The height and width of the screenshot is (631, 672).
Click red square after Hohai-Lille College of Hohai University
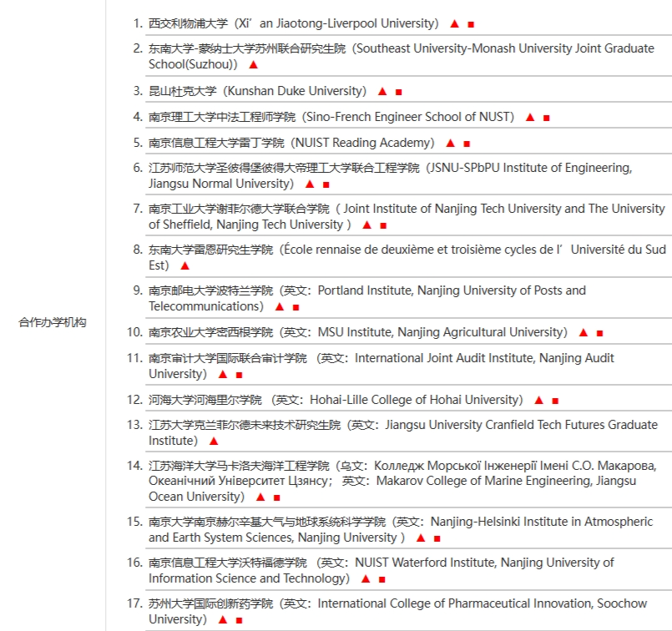click(x=555, y=401)
